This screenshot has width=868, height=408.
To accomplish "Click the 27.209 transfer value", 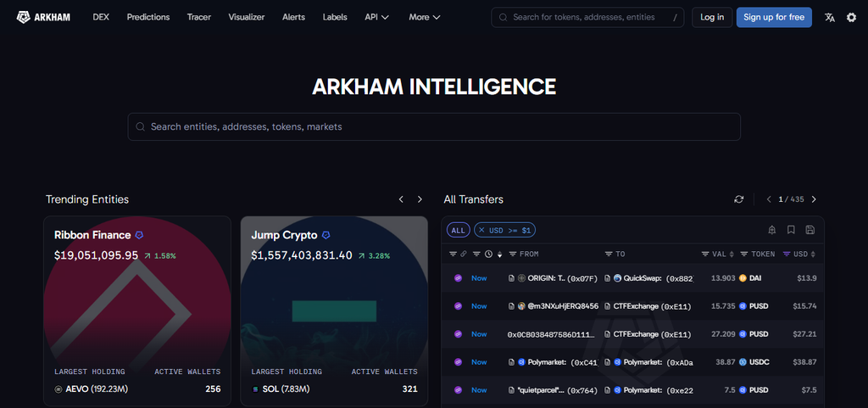I will click(x=724, y=334).
